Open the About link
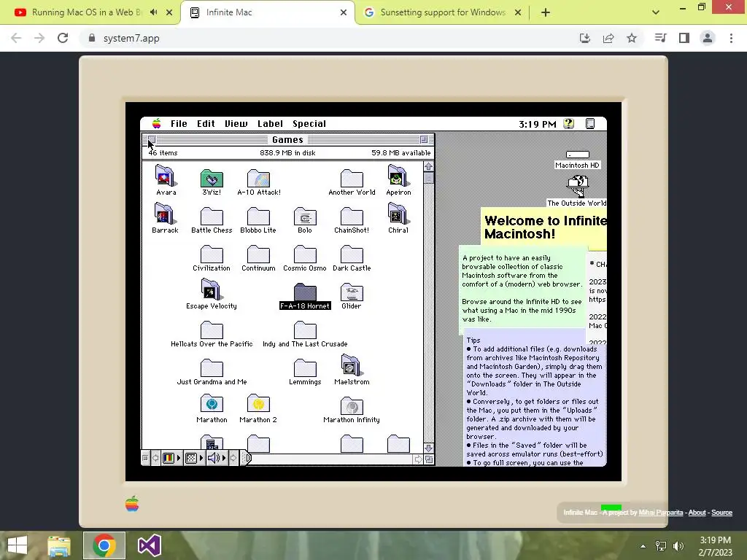Screen dimensions: 747x560 [697, 513]
